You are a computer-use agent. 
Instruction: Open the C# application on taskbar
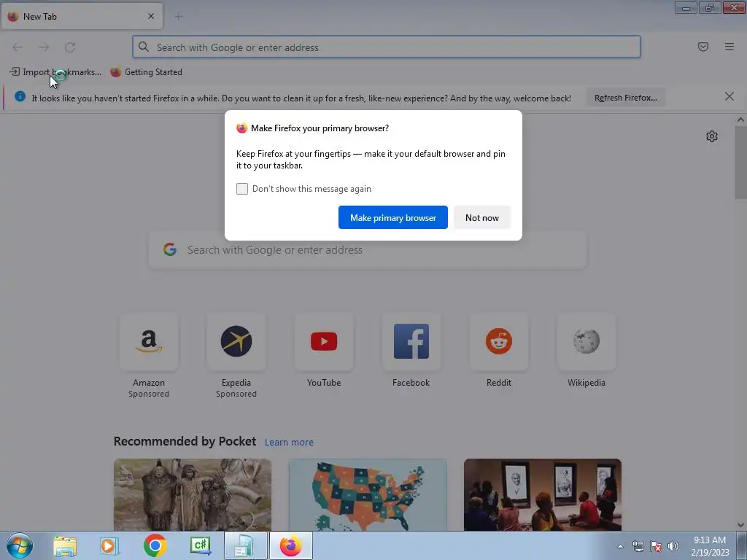pos(200,545)
